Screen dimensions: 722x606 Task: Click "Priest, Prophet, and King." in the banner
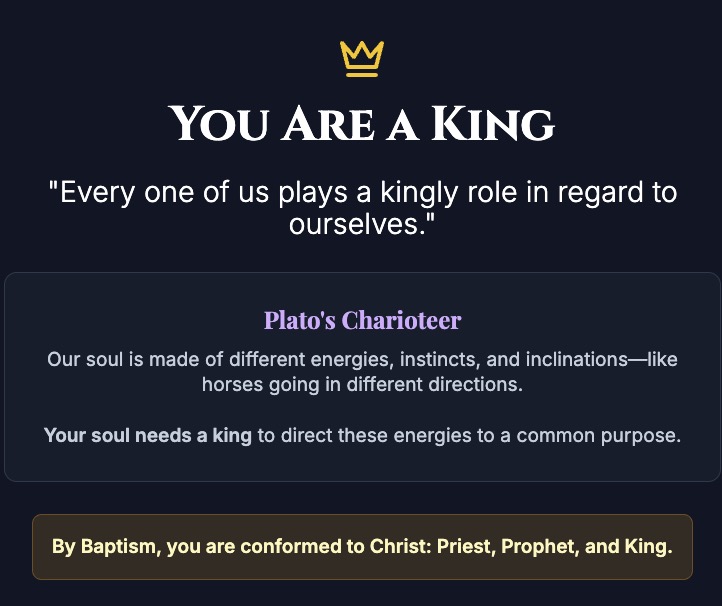pyautogui.click(x=555, y=548)
